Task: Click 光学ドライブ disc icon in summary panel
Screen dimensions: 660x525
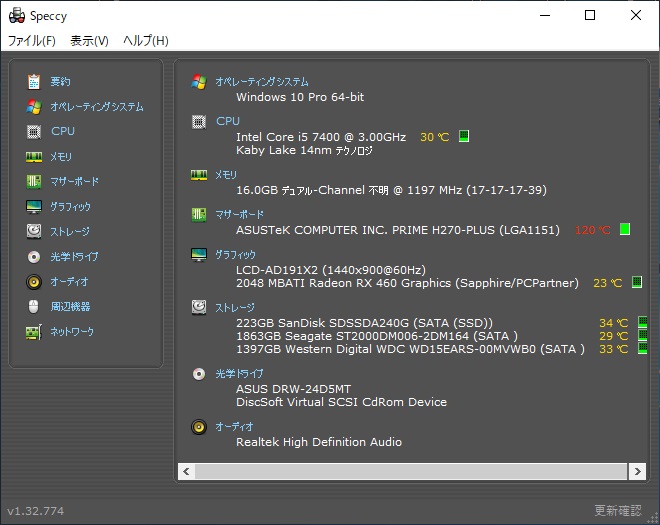Action: 199,374
